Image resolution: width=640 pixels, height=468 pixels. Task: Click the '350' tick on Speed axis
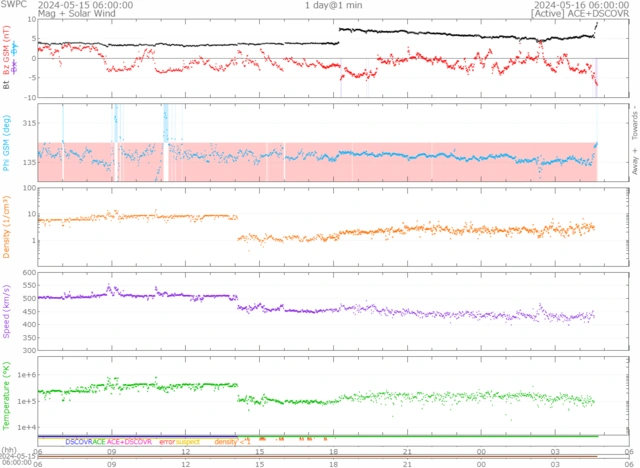pyautogui.click(x=30, y=338)
